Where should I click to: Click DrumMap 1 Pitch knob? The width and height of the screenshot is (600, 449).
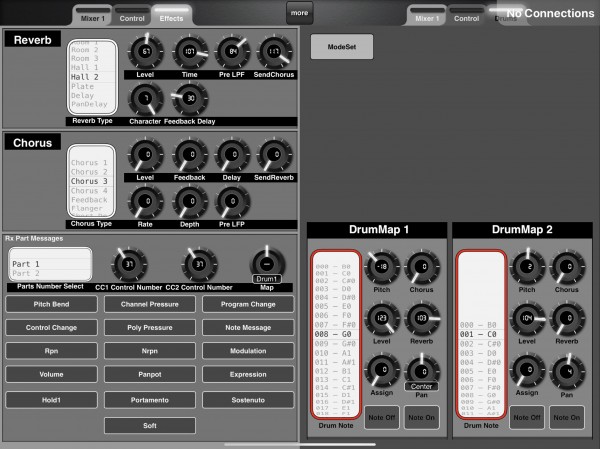pyautogui.click(x=382, y=267)
